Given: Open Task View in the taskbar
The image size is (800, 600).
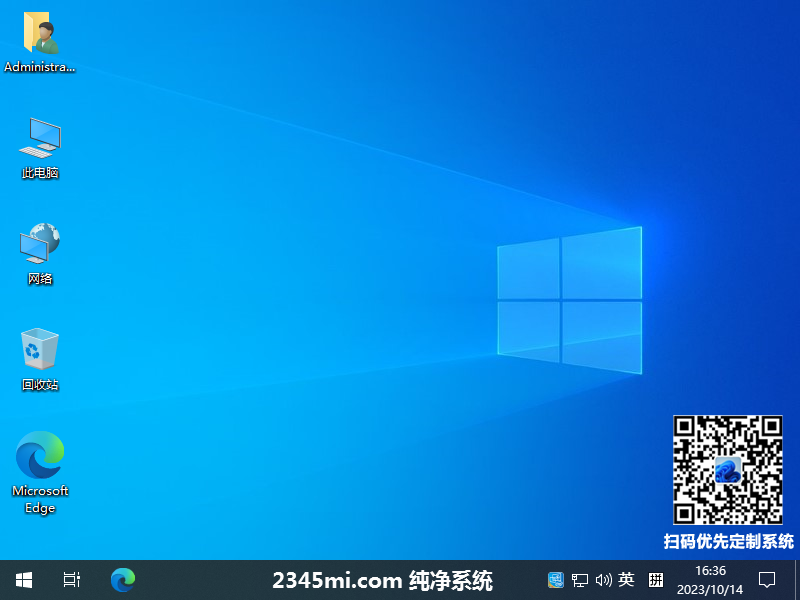Looking at the screenshot, I should [72, 579].
